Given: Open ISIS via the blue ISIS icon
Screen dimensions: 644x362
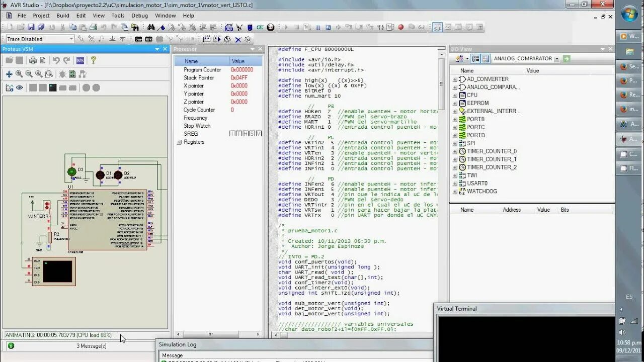Looking at the screenshot, I should click(80, 60).
